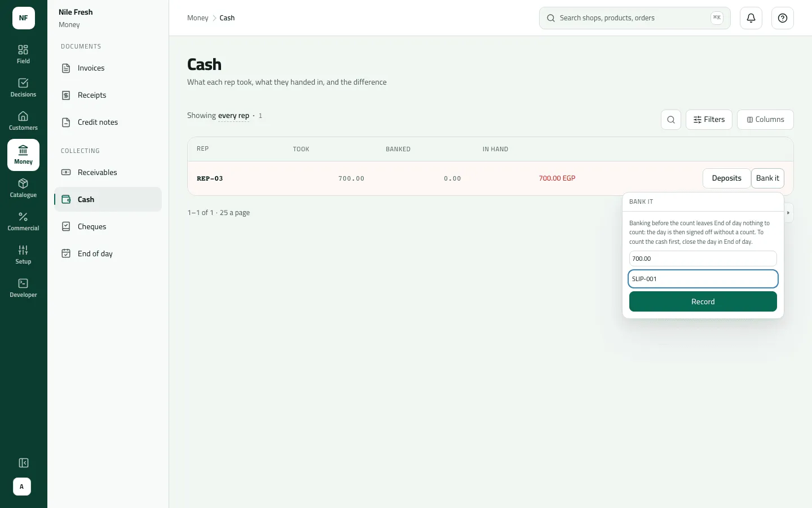812x508 pixels.
Task: Open the Catalogue section
Action: tap(23, 188)
